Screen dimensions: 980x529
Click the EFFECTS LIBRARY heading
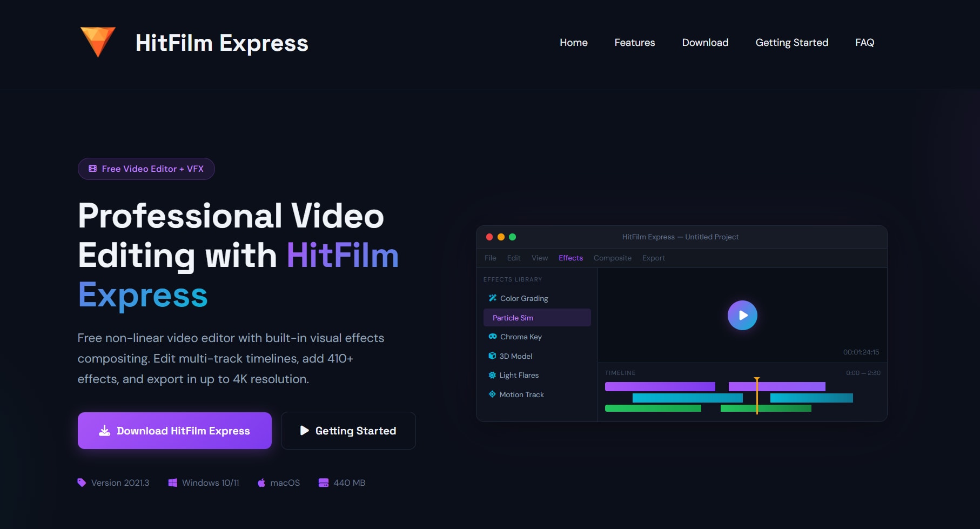[513, 279]
